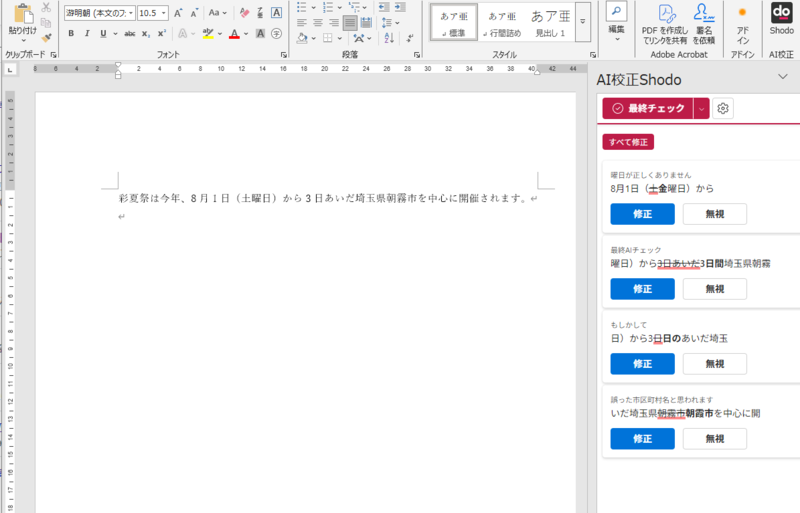
Task: Toggle bold formatting
Action: coord(71,34)
